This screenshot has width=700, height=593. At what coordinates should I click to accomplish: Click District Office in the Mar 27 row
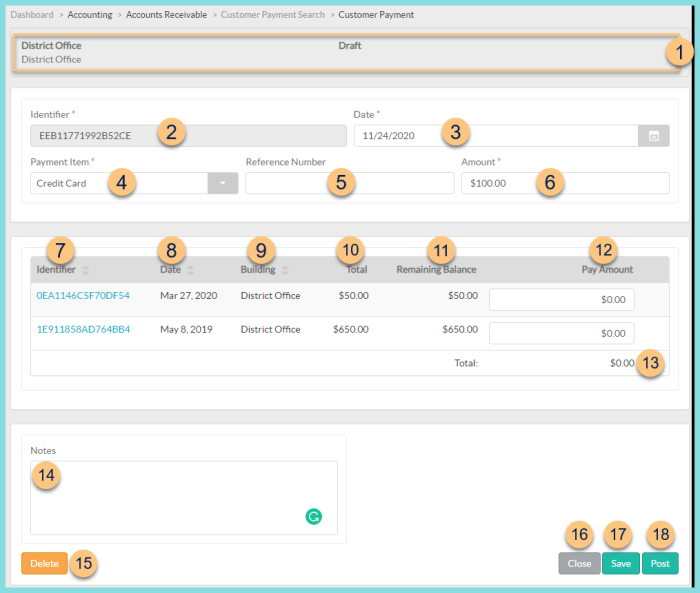pos(270,296)
